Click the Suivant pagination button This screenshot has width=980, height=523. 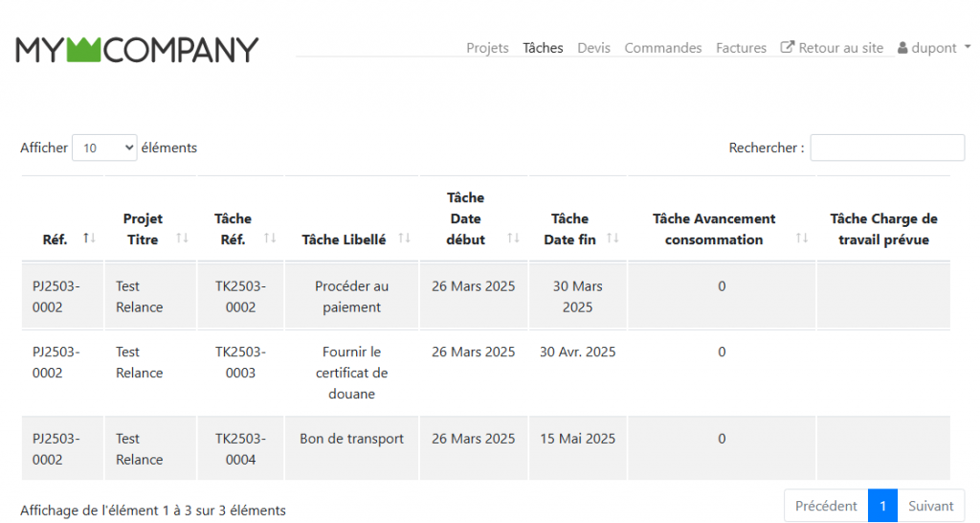point(930,506)
